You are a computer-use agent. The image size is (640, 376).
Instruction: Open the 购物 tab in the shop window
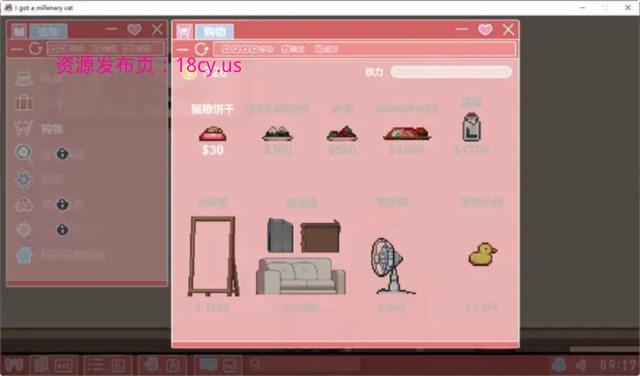point(215,31)
